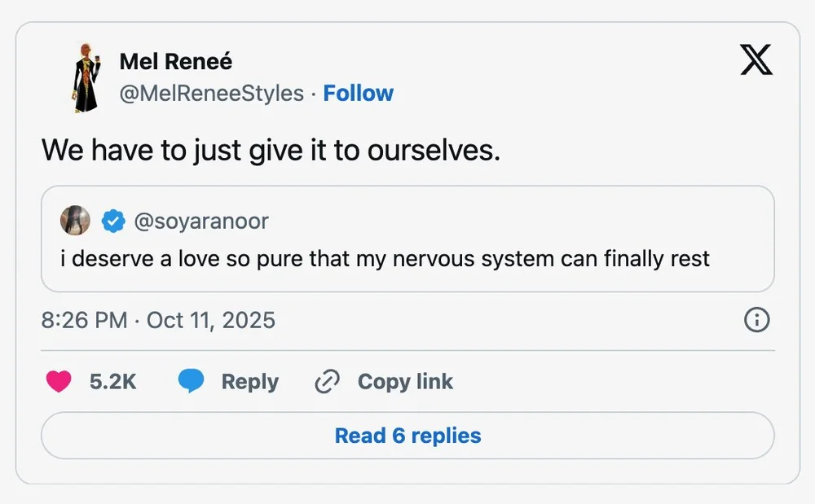Click the blue verified badge
The image size is (815, 504).
pos(112,221)
